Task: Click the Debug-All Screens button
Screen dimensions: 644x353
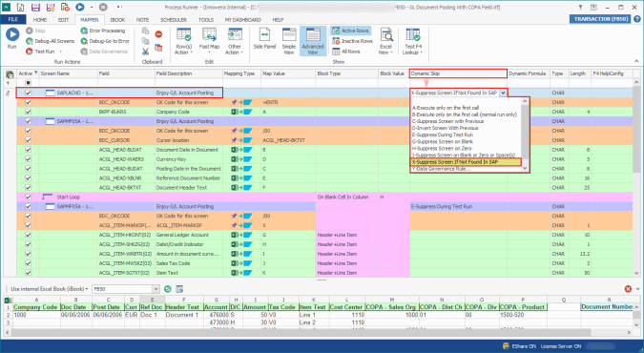Action: (x=50, y=41)
